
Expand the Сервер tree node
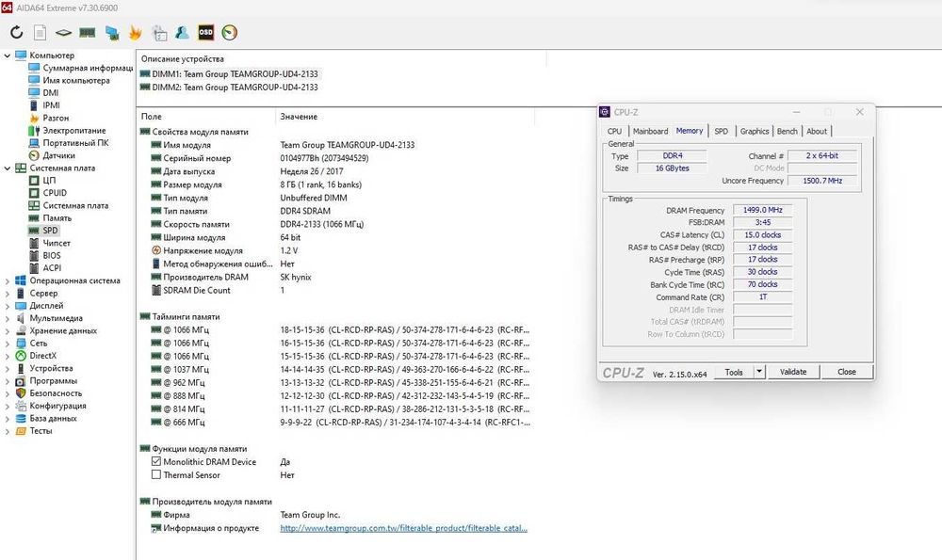[x=8, y=293]
